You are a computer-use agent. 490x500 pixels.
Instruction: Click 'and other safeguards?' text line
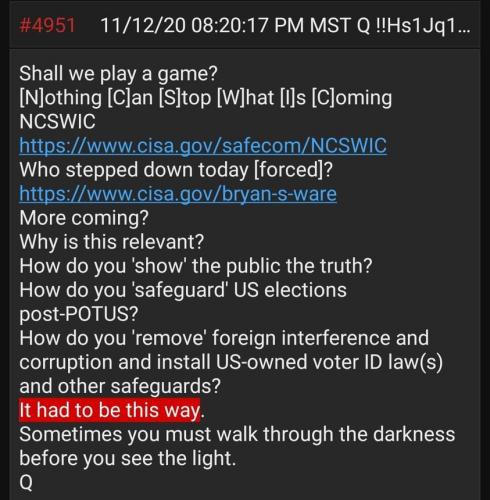coord(120,386)
